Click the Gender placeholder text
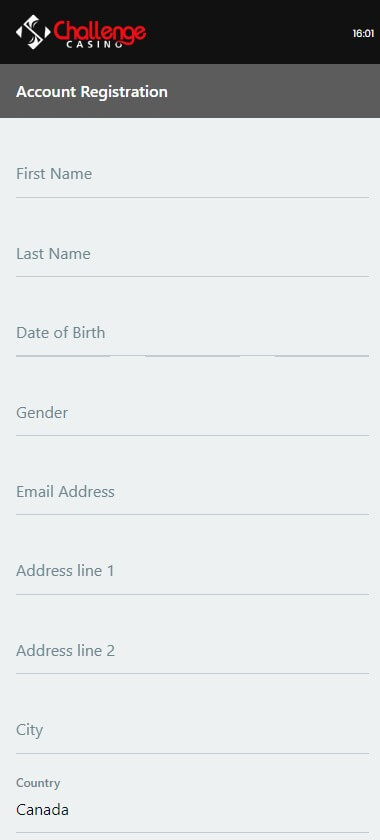 42,412
